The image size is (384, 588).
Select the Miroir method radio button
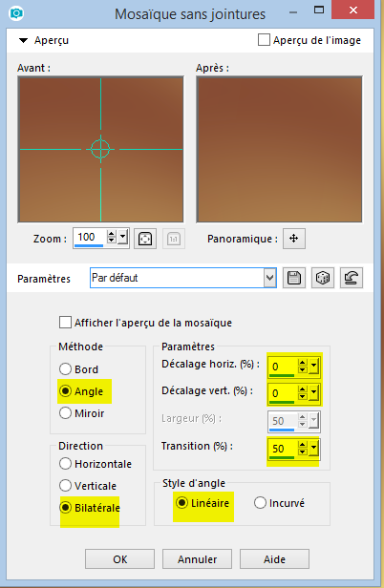click(x=65, y=413)
